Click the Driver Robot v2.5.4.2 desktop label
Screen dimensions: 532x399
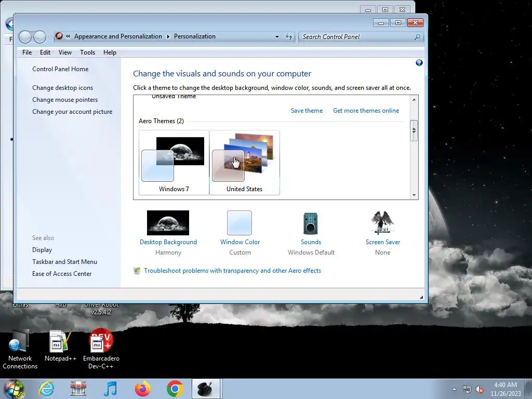(x=101, y=309)
